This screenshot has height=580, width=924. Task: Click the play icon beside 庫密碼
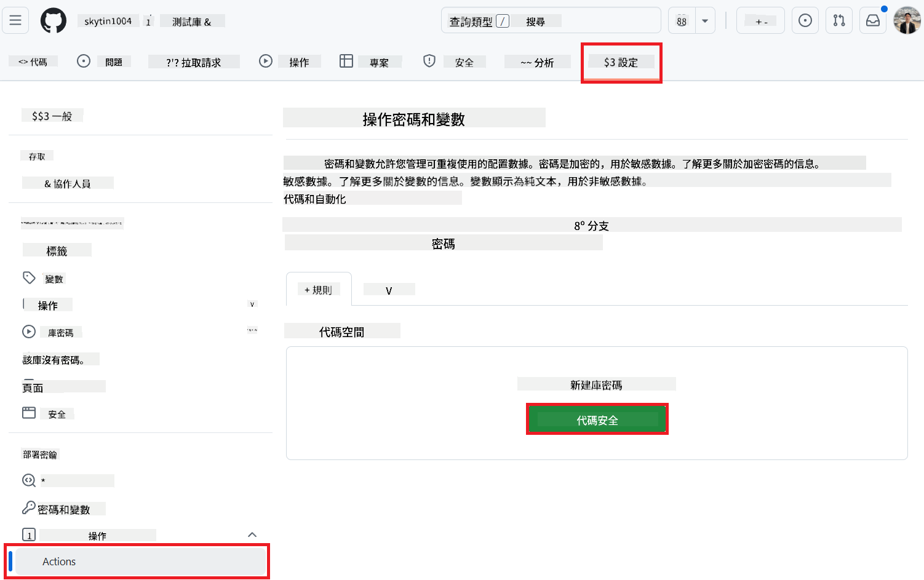[29, 332]
